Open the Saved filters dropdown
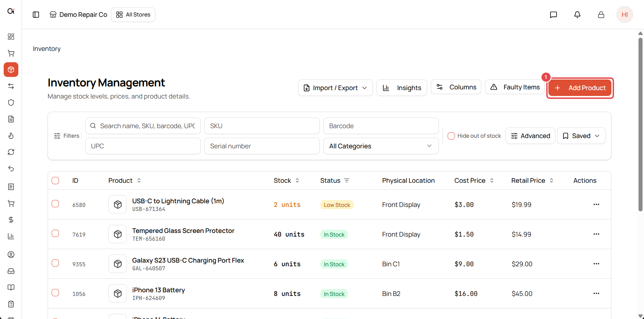This screenshot has height=319, width=644. click(x=581, y=136)
